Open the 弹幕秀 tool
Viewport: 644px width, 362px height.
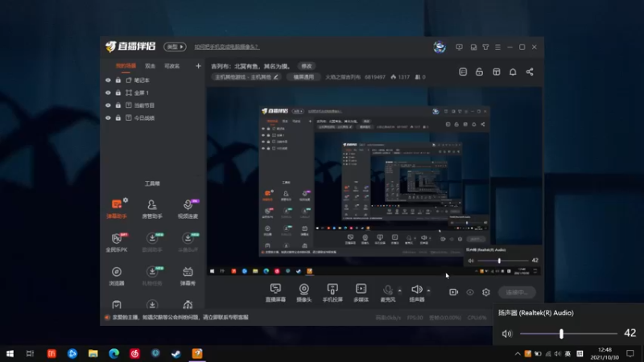[188, 276]
